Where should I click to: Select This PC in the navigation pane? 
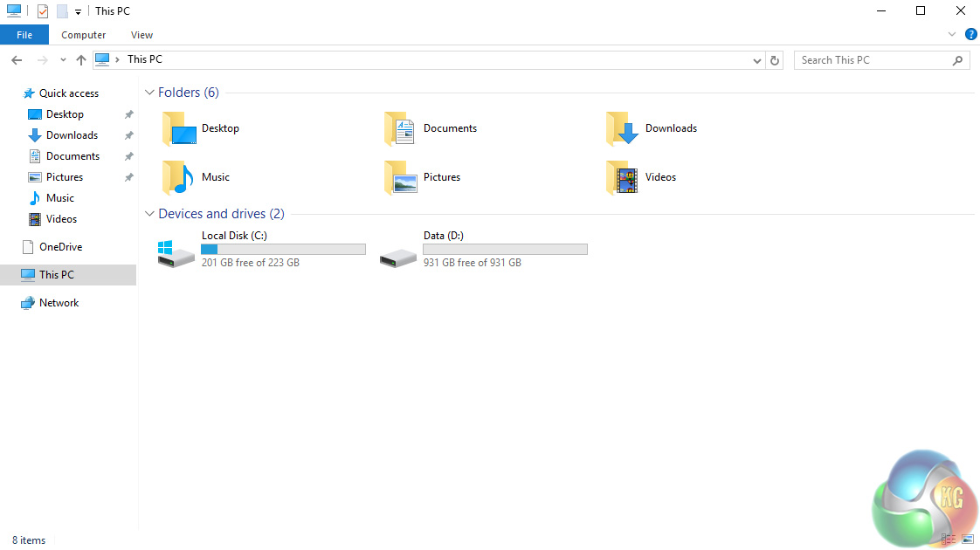[x=68, y=275]
